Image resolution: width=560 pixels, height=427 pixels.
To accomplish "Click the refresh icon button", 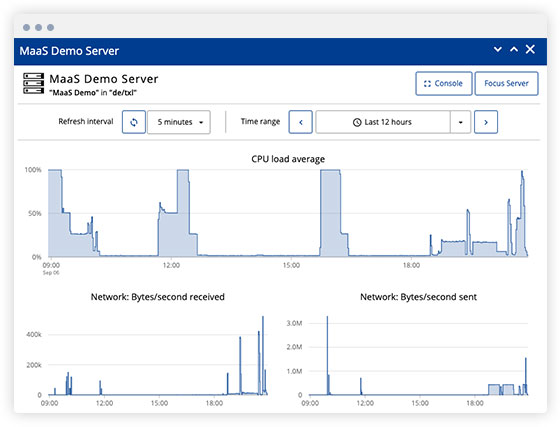I will pyautogui.click(x=134, y=122).
